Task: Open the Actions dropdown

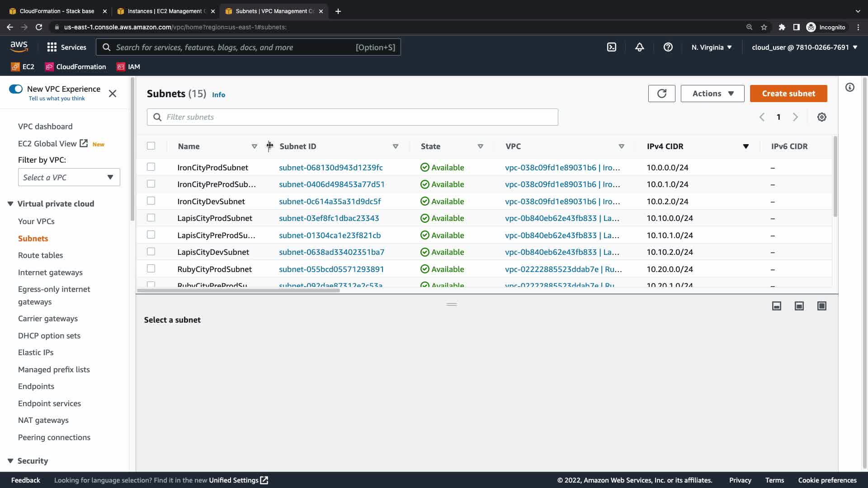Action: (x=712, y=94)
